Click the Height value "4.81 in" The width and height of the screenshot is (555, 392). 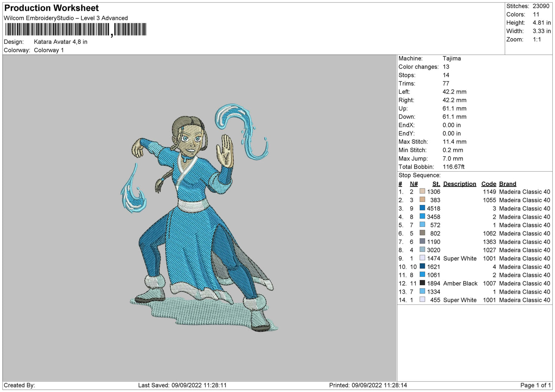[542, 23]
